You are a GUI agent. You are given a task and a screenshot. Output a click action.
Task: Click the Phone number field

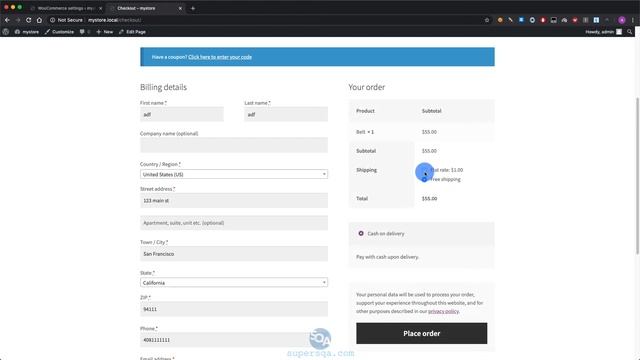234,340
